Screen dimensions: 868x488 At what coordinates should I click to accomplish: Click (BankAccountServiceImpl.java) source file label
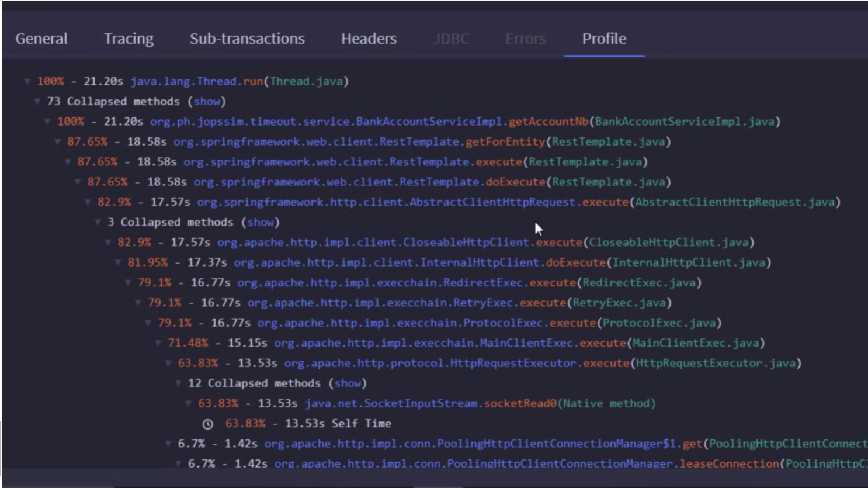[x=685, y=122]
